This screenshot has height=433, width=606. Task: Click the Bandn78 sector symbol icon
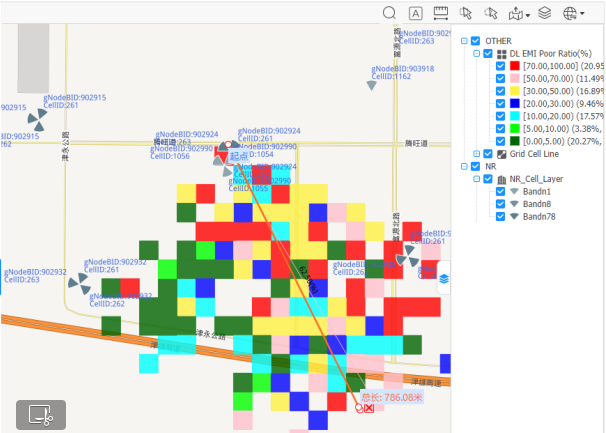tap(514, 216)
